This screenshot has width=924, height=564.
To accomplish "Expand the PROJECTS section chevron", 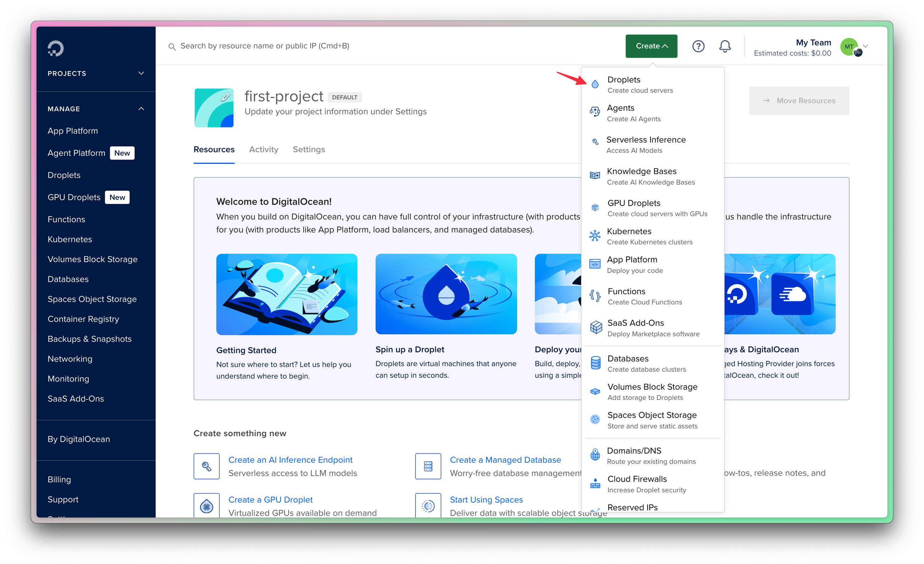I will pyautogui.click(x=141, y=74).
